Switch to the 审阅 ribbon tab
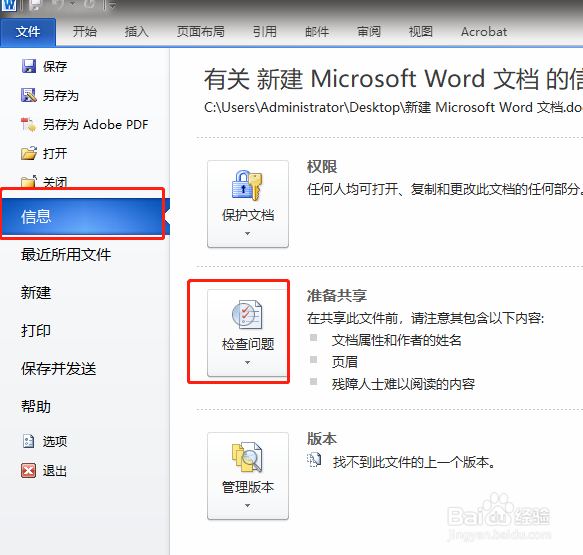 (x=369, y=32)
